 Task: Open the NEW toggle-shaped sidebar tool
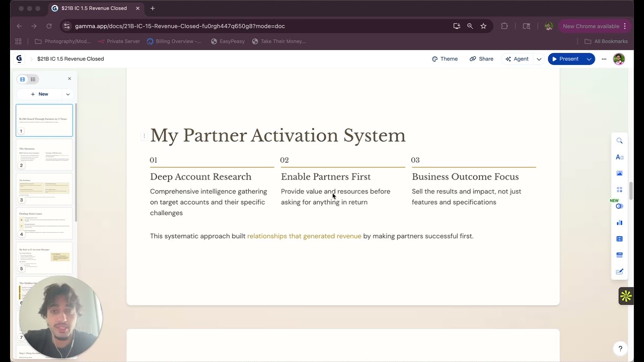pos(619,206)
